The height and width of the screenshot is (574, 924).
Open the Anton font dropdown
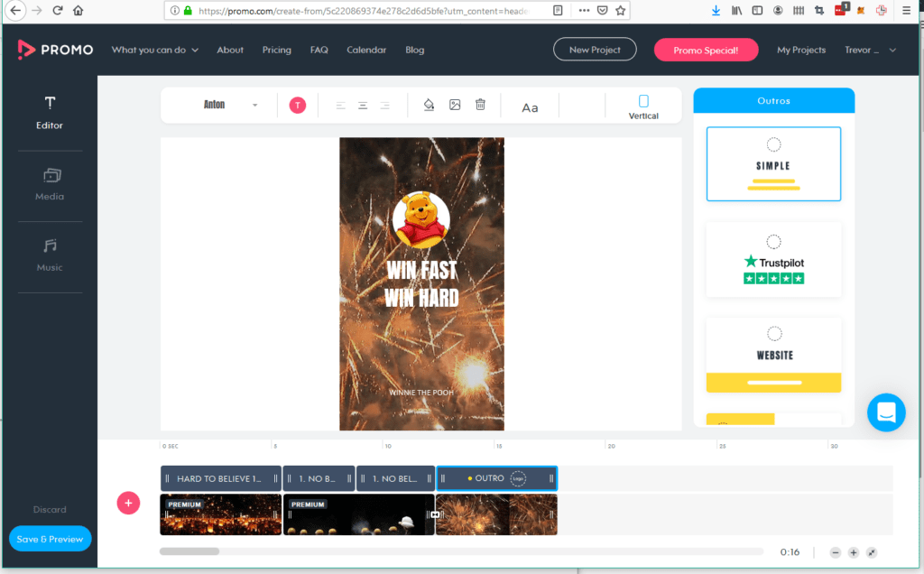[x=230, y=105]
